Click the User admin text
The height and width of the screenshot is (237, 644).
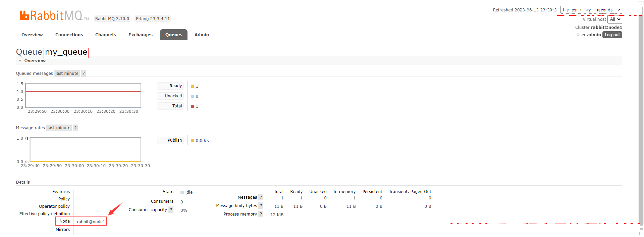589,35
